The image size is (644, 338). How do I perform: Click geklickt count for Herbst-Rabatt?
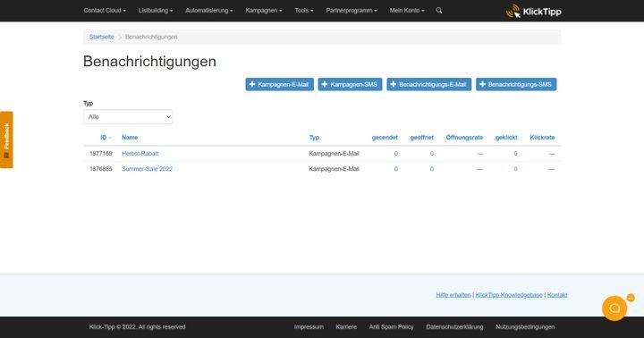[x=515, y=154]
